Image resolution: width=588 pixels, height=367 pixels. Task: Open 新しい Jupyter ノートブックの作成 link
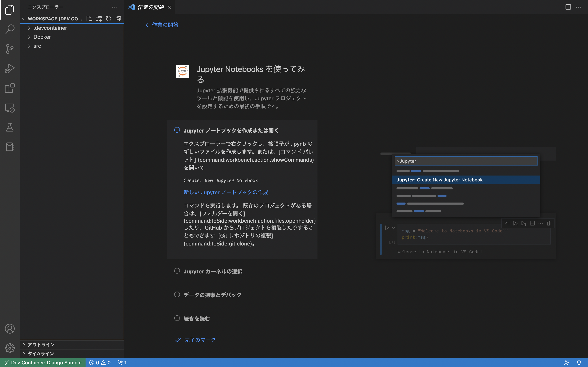pos(225,192)
